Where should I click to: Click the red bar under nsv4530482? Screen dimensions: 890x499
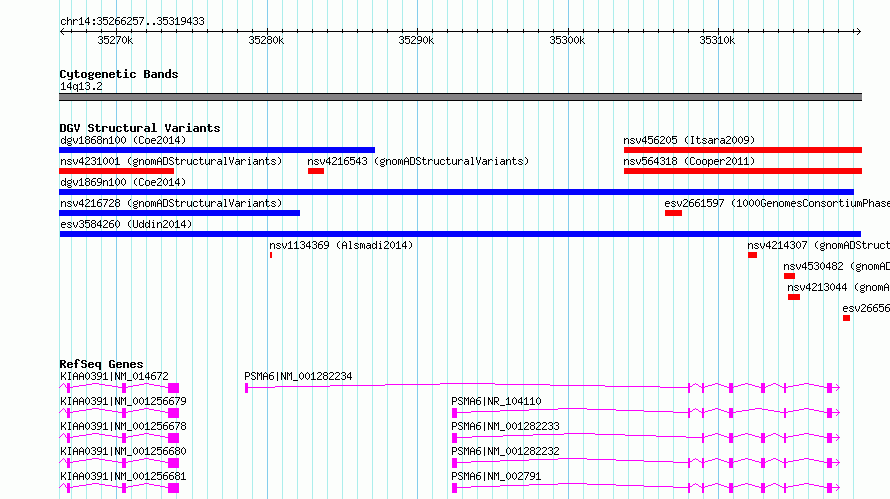pos(790,276)
